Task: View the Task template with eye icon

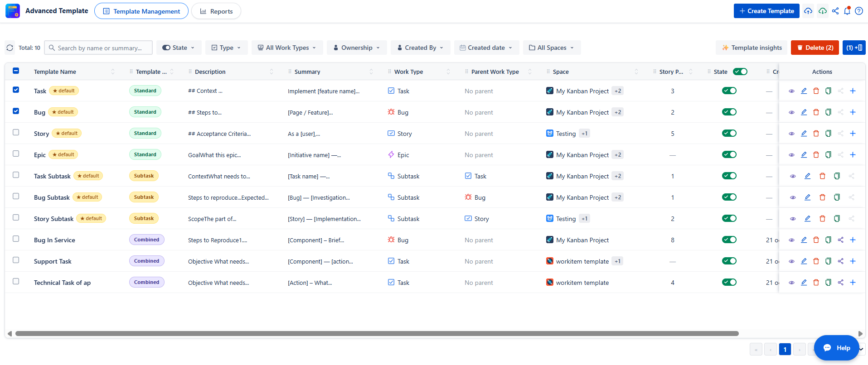Action: (x=791, y=91)
